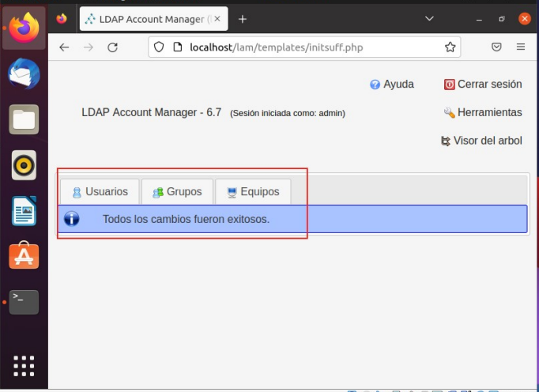Switch to the Equipos tab
Image resolution: width=539 pixels, height=392 pixels.
253,191
